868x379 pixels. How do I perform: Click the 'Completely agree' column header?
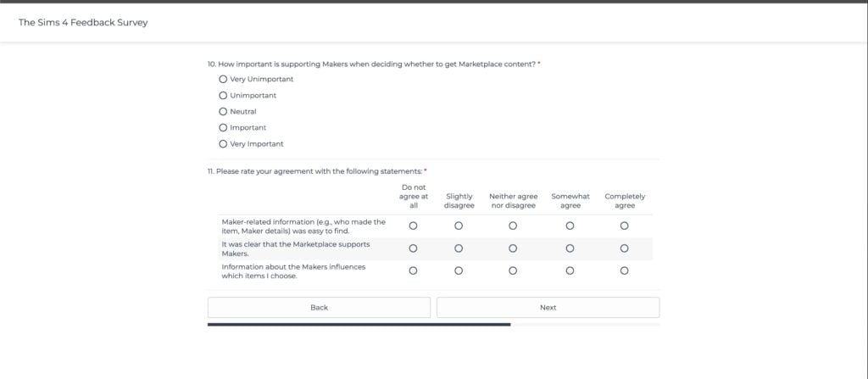(625, 201)
